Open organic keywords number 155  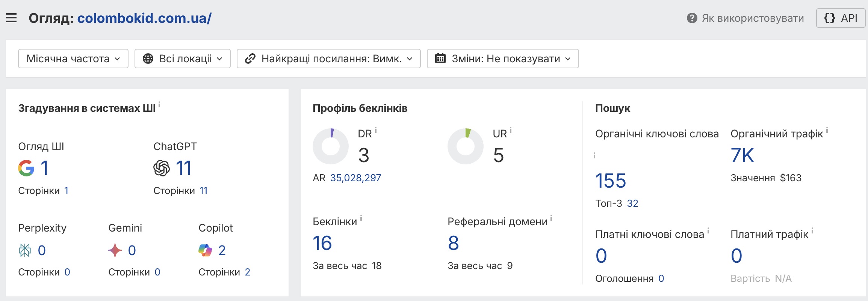click(611, 181)
